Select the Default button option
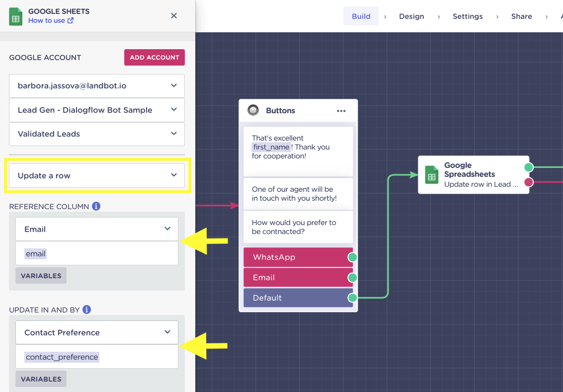Image resolution: width=563 pixels, height=392 pixels. coord(298,298)
